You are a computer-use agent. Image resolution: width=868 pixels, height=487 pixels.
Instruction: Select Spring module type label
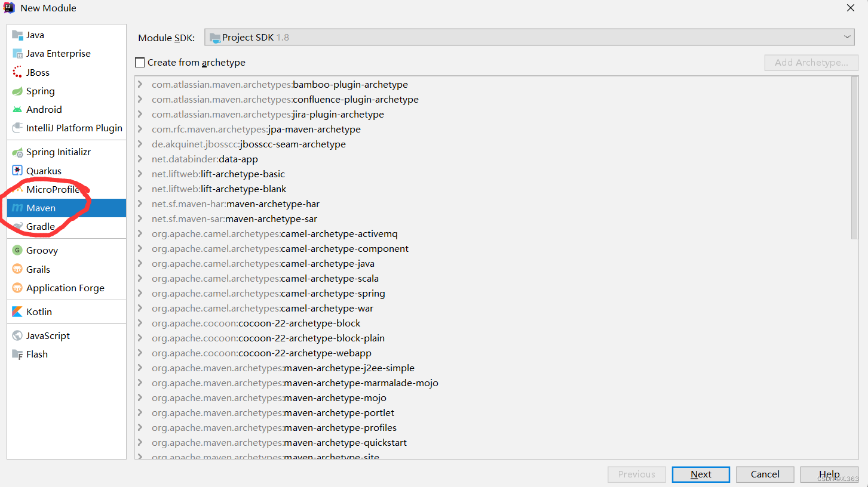(x=41, y=91)
